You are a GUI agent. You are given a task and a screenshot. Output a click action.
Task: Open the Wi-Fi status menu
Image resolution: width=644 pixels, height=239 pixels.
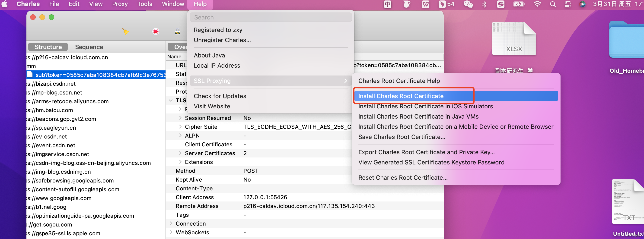(537, 4)
